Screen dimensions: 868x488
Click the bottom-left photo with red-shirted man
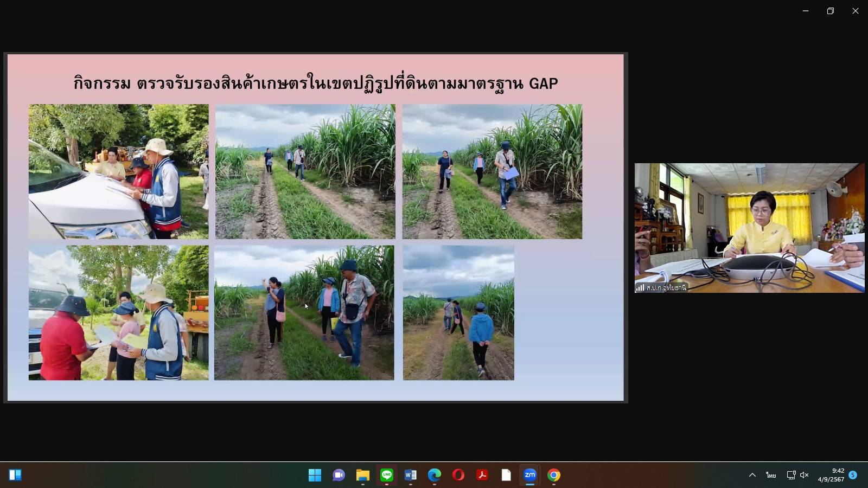[118, 312]
